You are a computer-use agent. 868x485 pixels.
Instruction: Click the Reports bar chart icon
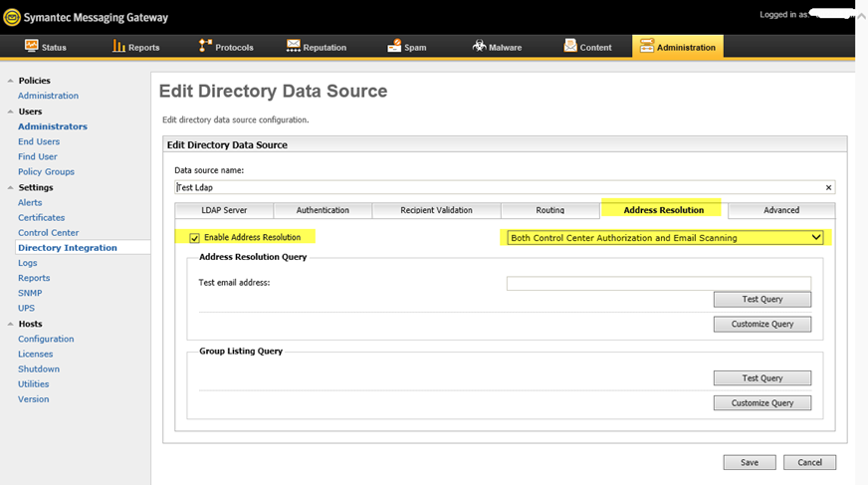tap(118, 46)
